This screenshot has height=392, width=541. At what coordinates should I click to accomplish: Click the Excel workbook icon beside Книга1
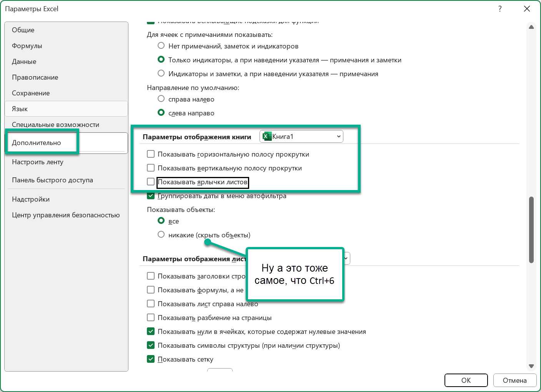[267, 137]
